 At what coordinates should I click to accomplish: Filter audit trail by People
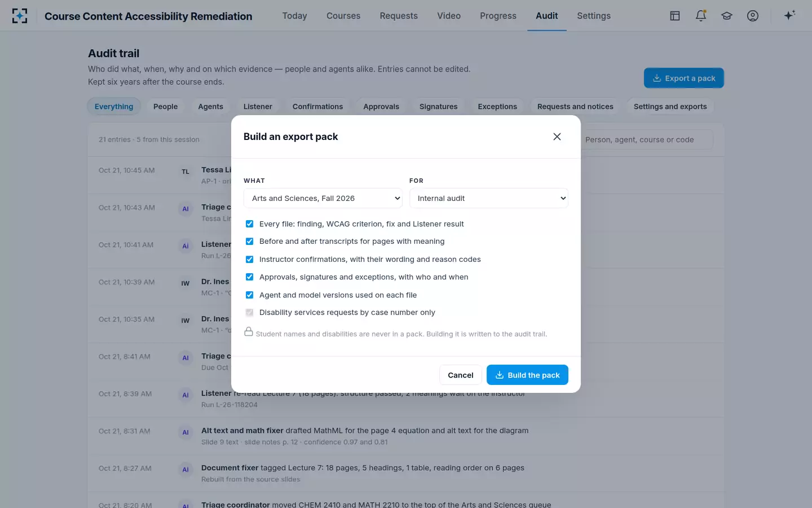click(165, 107)
